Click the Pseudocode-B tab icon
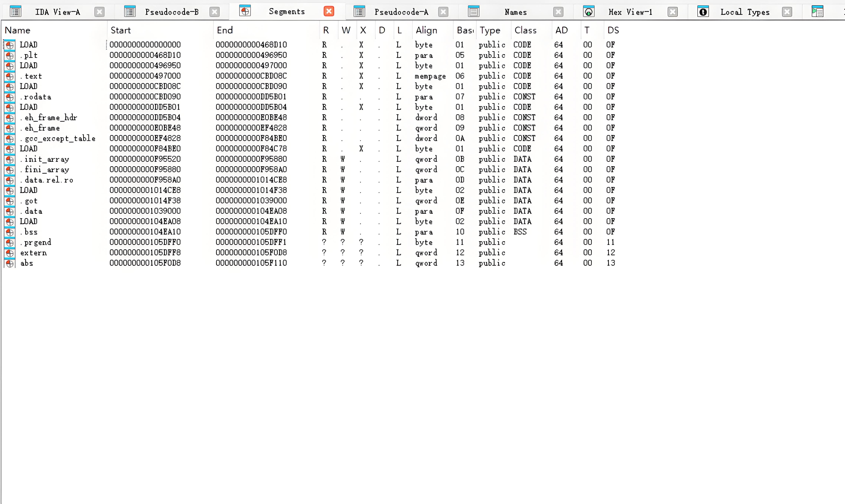845x504 pixels. click(x=130, y=12)
